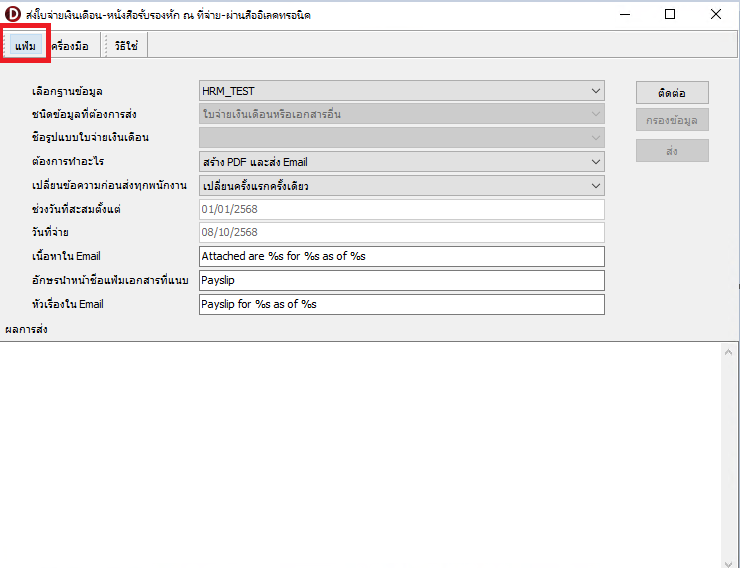
Task: Expand the HRM_TEST database dropdown
Action: click(x=596, y=91)
